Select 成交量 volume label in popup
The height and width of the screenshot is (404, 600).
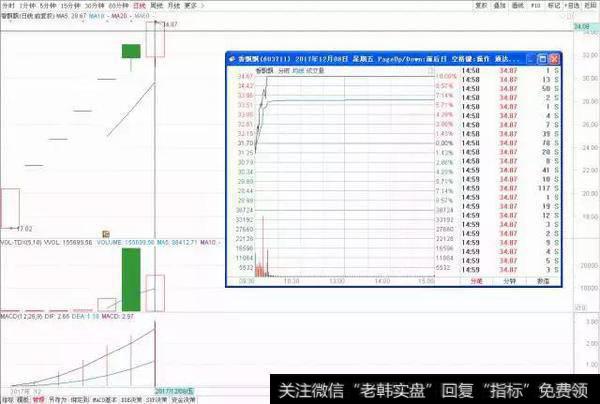315,71
